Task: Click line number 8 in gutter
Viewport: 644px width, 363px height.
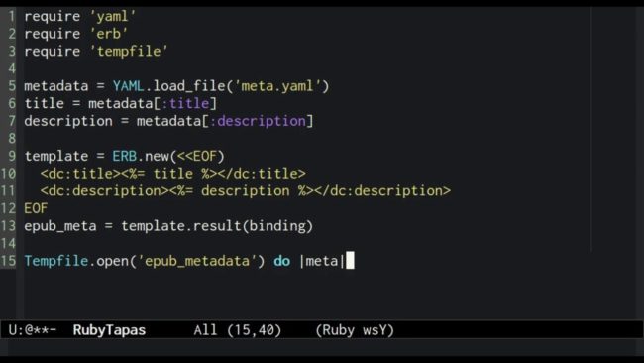Action: tap(12, 139)
